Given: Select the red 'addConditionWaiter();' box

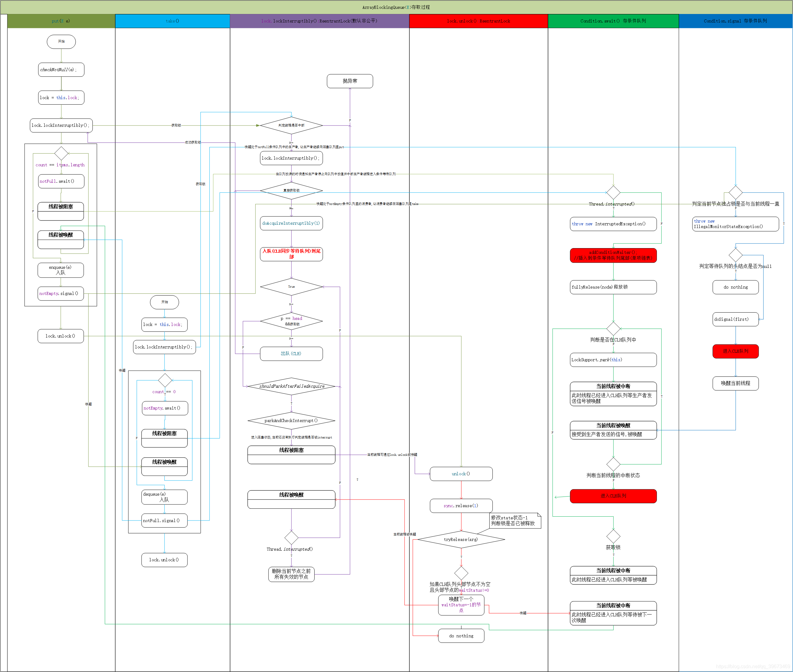Looking at the screenshot, I should [613, 255].
